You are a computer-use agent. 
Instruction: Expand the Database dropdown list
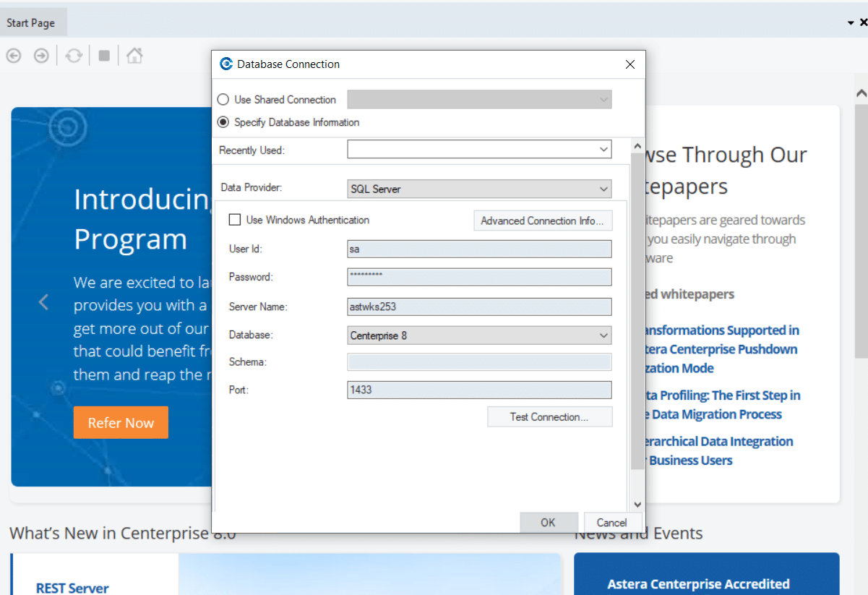[x=603, y=335]
